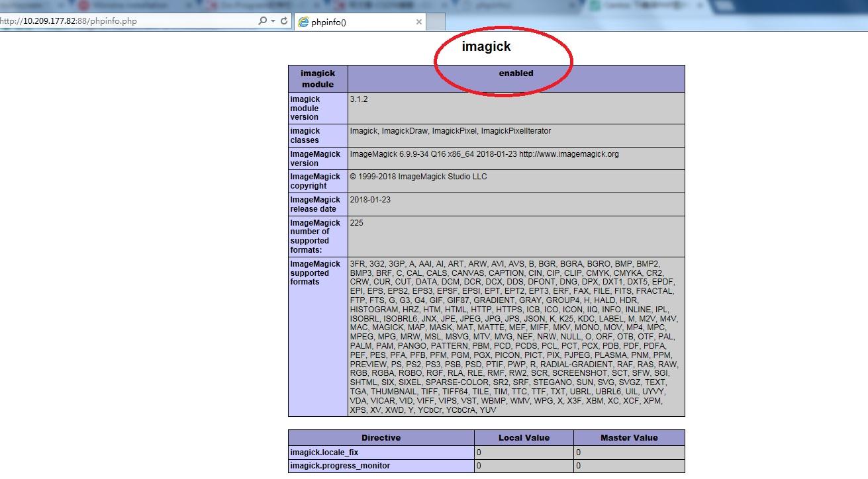Screen dimensions: 868x479
Task: Click the local value of imagick.progress_monitor
Action: click(x=524, y=466)
